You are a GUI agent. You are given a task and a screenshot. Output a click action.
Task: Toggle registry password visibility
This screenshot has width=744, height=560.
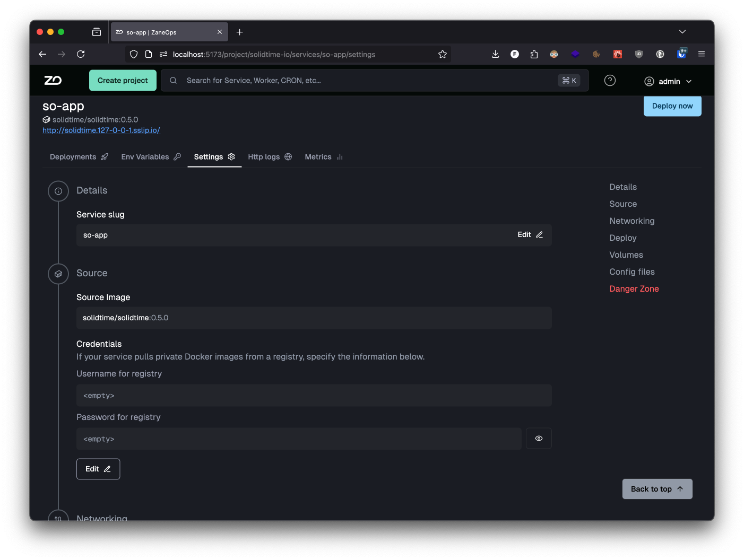click(539, 439)
